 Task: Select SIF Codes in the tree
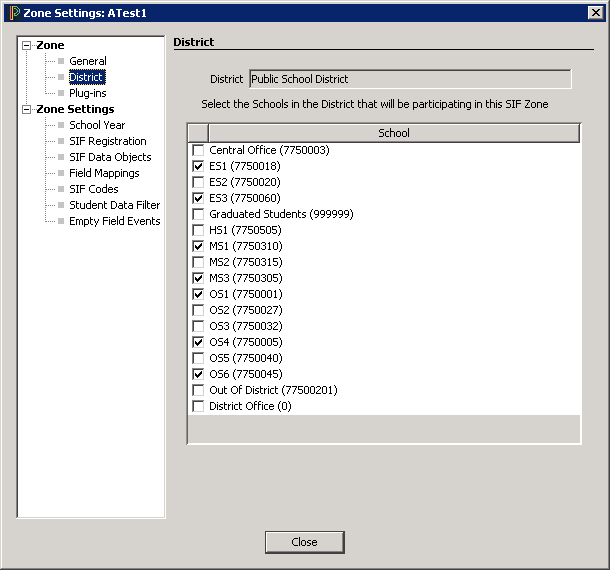pos(94,189)
